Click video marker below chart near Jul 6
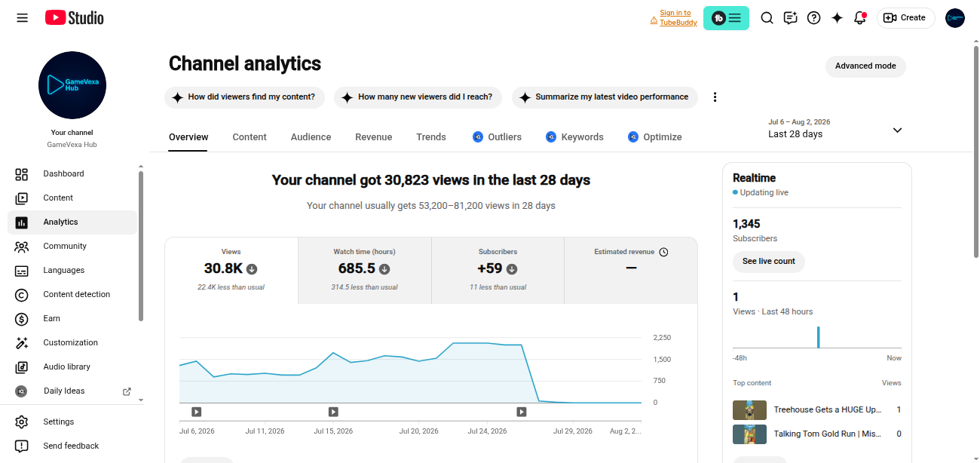Viewport: 980px width, 463px height. [197, 412]
